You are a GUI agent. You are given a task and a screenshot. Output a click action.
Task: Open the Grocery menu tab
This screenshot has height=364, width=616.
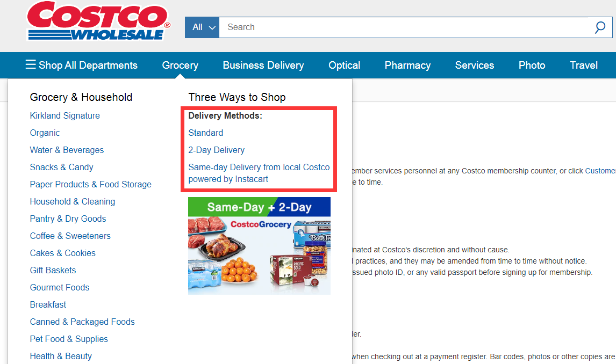click(180, 65)
